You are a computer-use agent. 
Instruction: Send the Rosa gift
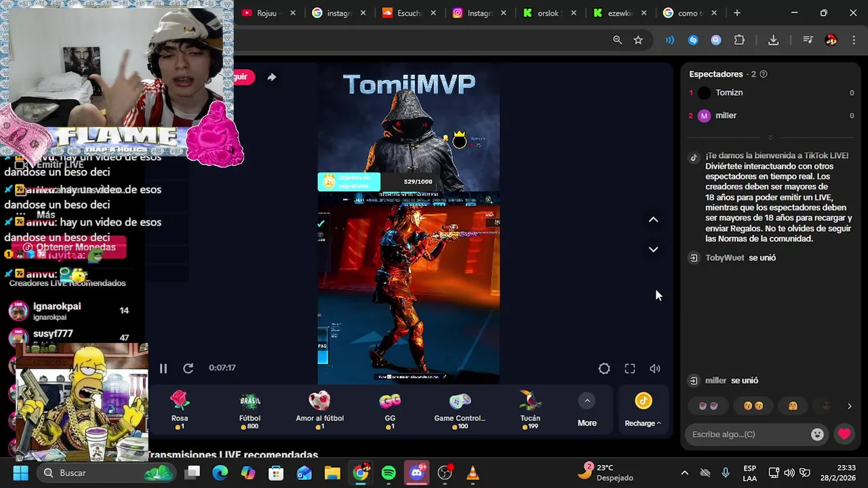click(180, 410)
